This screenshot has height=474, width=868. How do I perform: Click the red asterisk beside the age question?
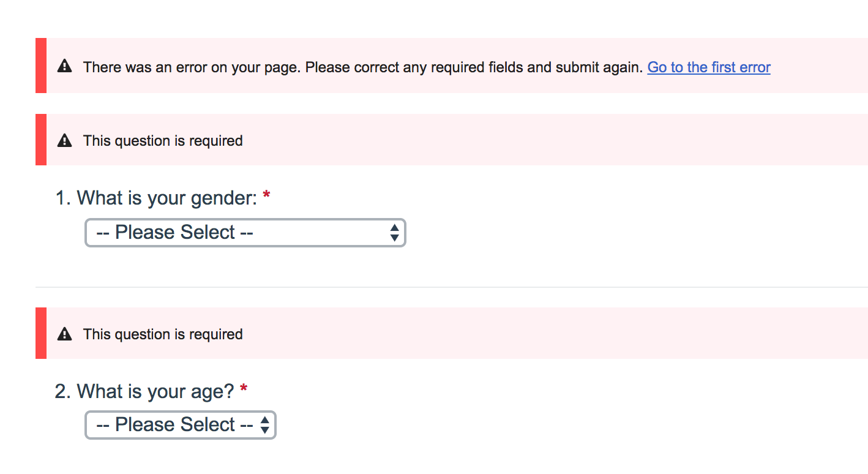[244, 390]
